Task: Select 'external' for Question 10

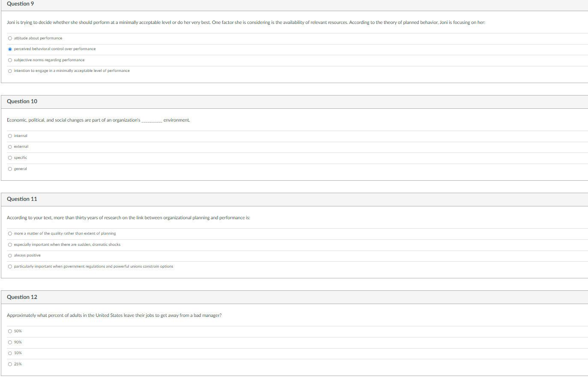Action: point(10,147)
